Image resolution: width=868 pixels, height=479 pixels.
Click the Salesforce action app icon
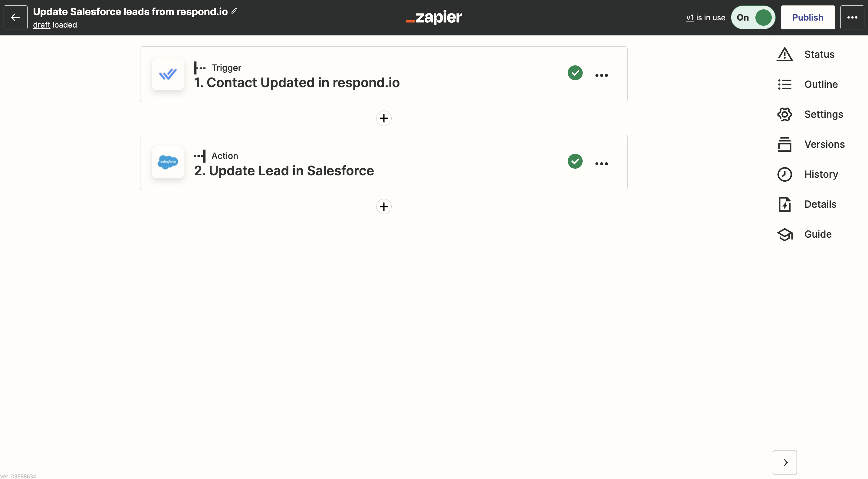point(168,162)
